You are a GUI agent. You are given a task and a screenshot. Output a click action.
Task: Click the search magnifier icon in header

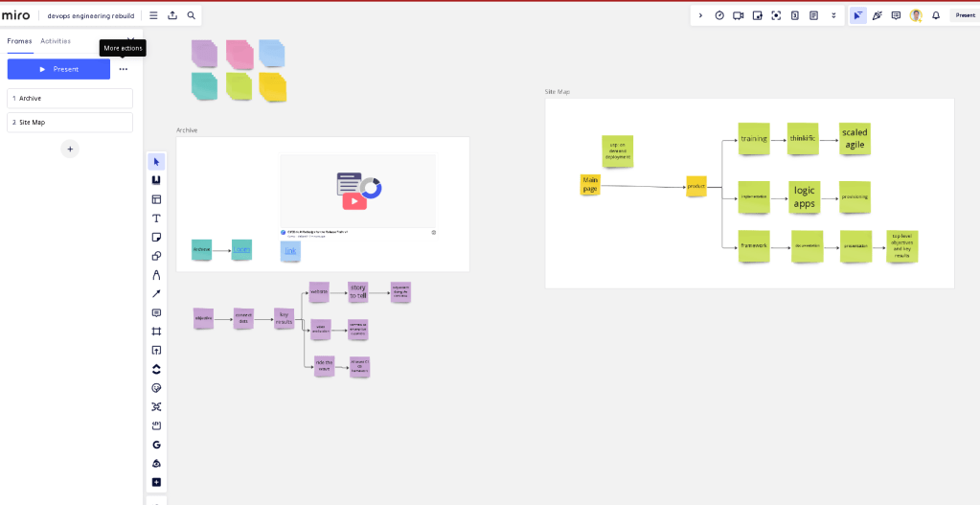coord(192,15)
